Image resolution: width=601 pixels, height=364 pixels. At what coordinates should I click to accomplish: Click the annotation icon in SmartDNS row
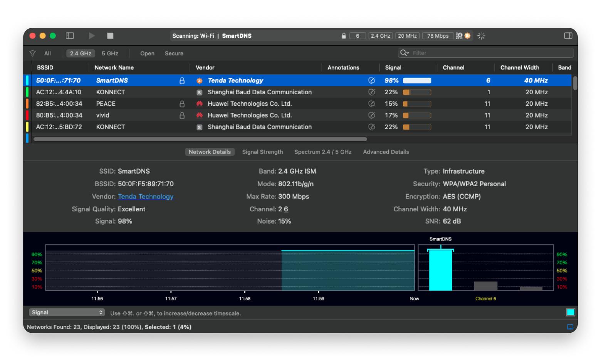coord(371,80)
